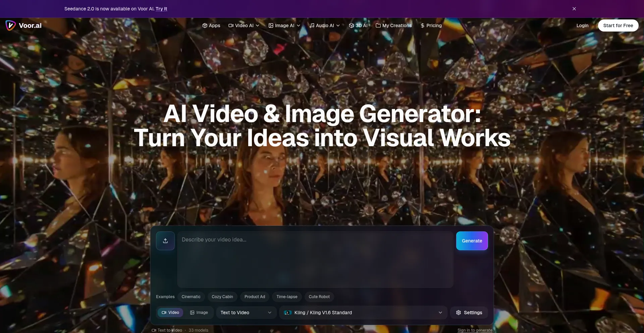
Task: Open the Pricing page
Action: coord(431,25)
